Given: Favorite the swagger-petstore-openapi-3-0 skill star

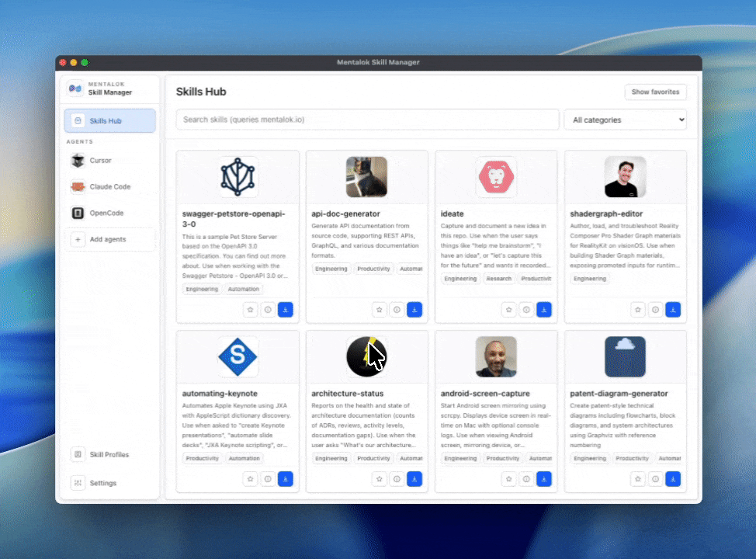Looking at the screenshot, I should (250, 310).
